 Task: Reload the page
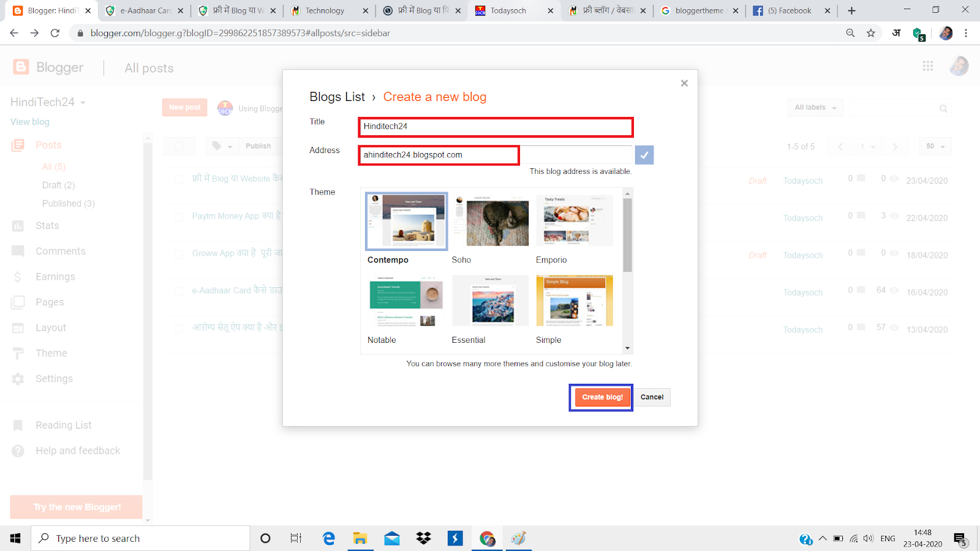coord(55,33)
